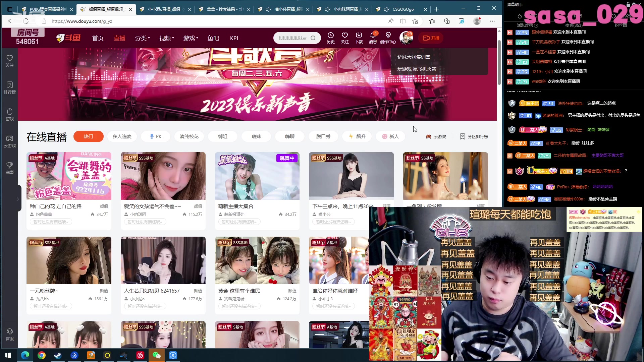This screenshot has height=362, width=644.
Task: Open 云游戏 link beside filters
Action: tap(436, 136)
